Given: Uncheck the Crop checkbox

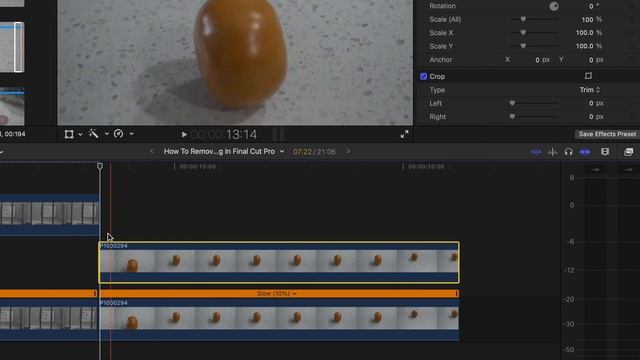Looking at the screenshot, I should 424,76.
